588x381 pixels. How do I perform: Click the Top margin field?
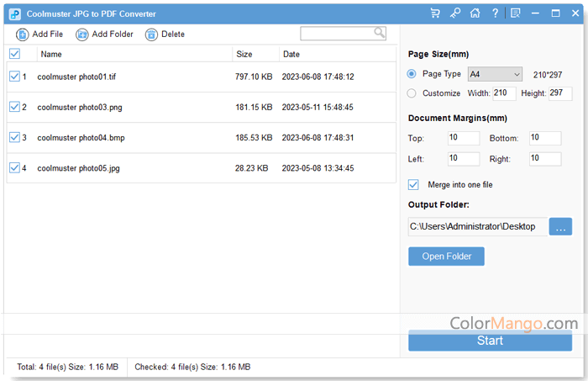464,138
